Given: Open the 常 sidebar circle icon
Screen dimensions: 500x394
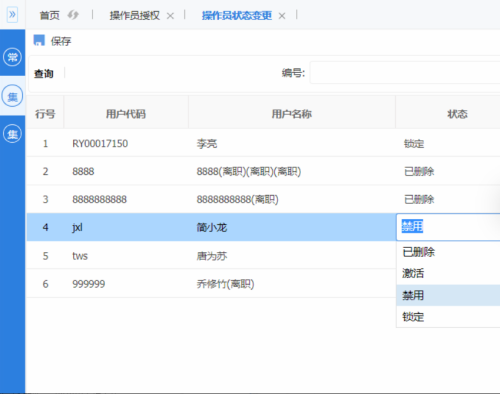Looking at the screenshot, I should 12,57.
